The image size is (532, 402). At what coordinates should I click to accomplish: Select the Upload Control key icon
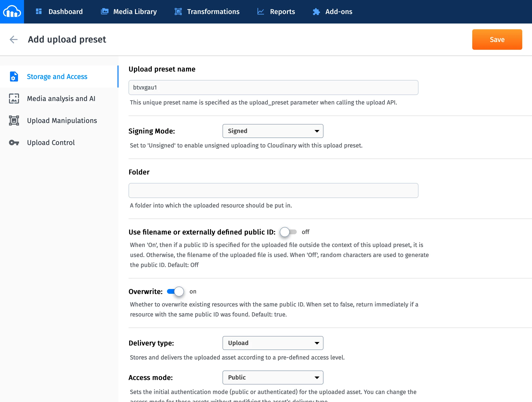tap(14, 142)
